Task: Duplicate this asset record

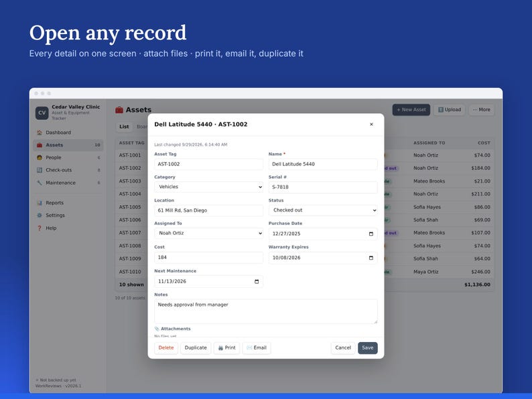Action: [x=196, y=348]
